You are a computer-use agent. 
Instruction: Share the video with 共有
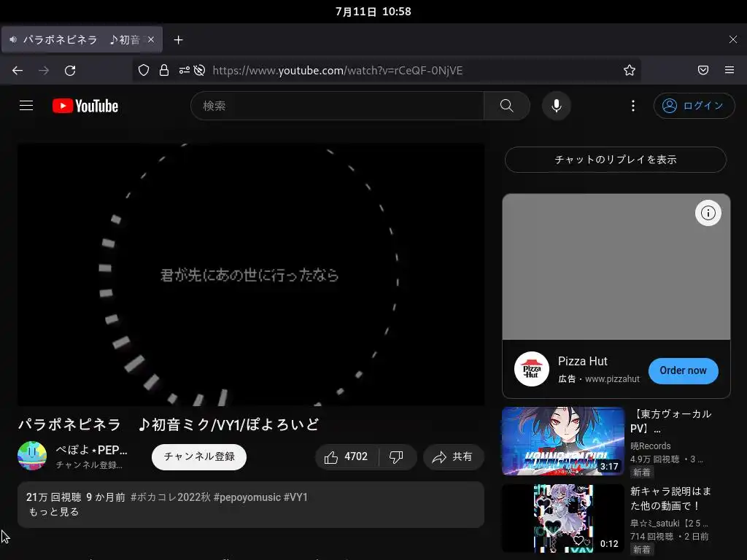[x=453, y=457]
